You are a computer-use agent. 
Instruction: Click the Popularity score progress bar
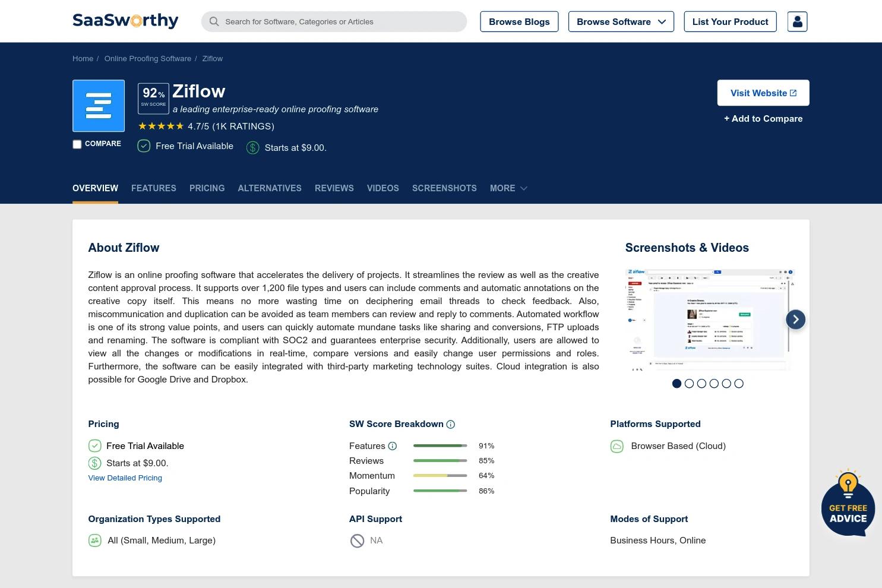[x=440, y=491]
